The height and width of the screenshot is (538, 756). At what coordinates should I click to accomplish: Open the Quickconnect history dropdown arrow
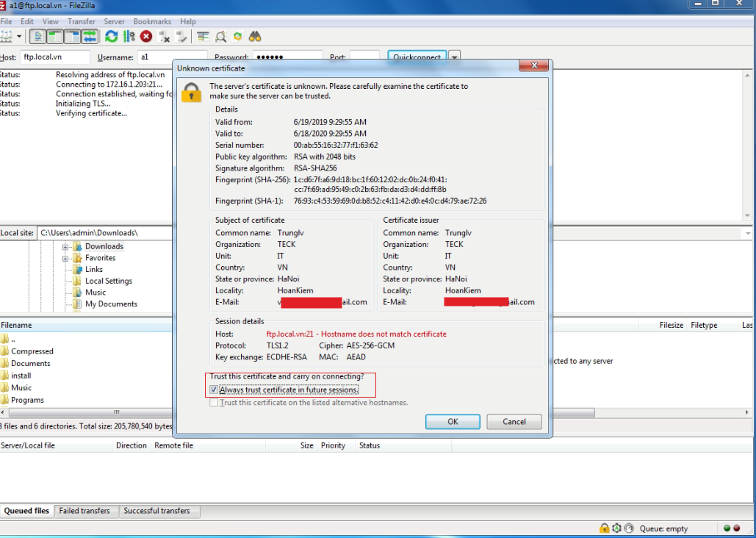pos(454,57)
